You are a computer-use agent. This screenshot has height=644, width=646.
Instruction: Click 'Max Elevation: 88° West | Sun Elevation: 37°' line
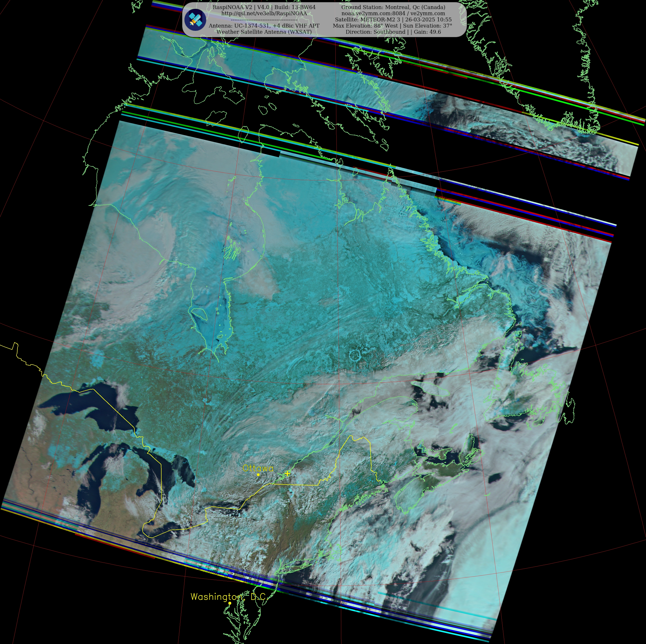(x=393, y=26)
